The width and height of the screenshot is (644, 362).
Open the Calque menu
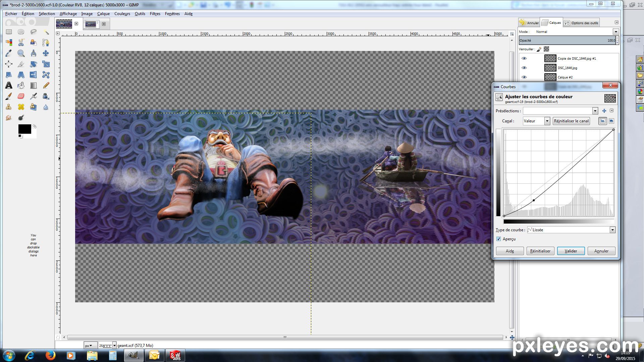(103, 14)
